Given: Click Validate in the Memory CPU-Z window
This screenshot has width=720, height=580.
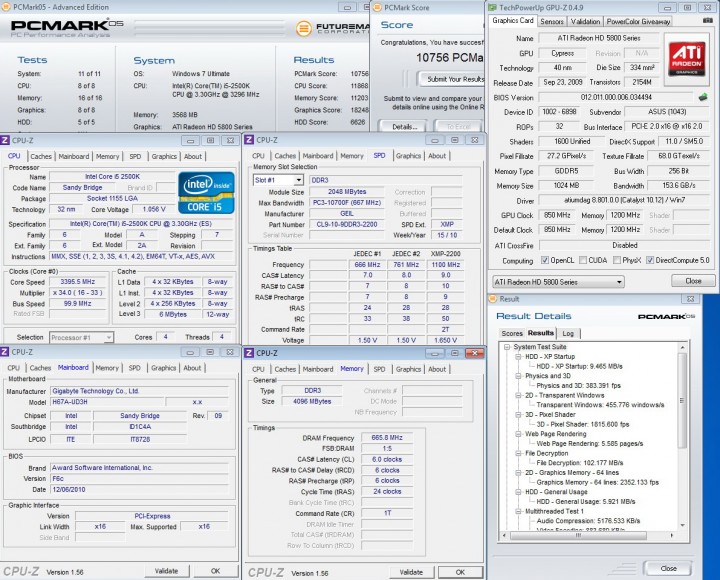Looking at the screenshot, I should tap(411, 572).
